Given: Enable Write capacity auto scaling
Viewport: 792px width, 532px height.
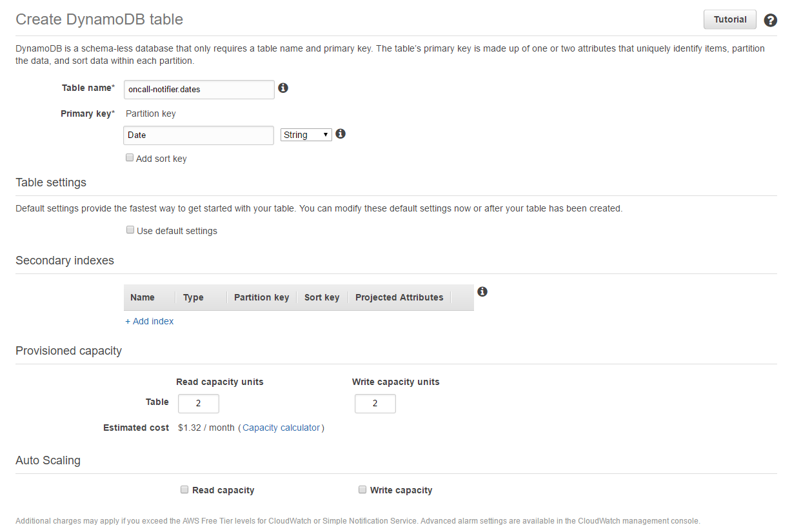Looking at the screenshot, I should click(x=362, y=489).
